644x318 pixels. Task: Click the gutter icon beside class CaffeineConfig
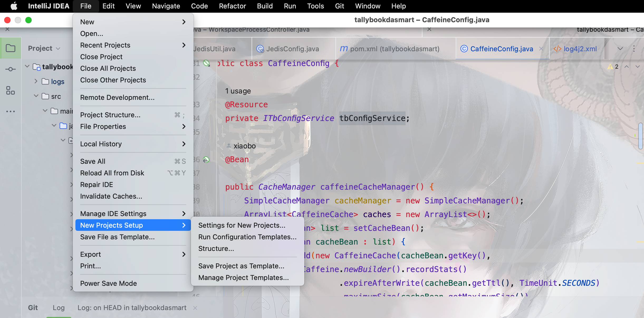tap(206, 63)
